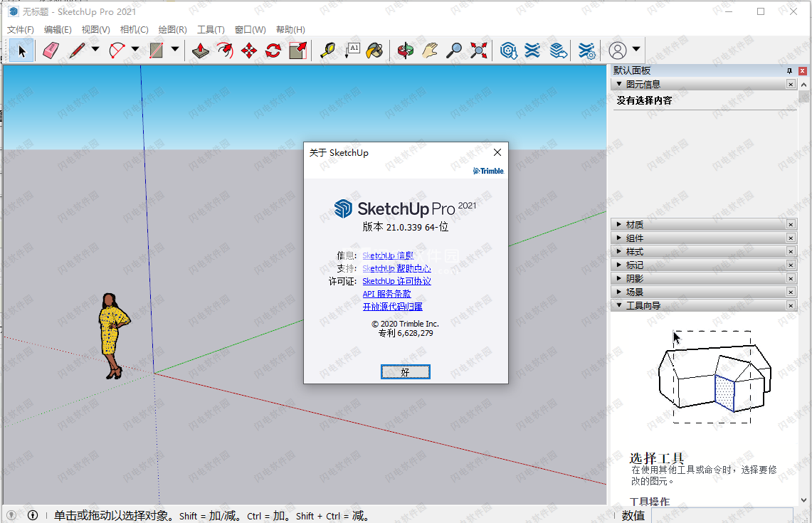Click the user account icon
The width and height of the screenshot is (812, 523).
[617, 51]
